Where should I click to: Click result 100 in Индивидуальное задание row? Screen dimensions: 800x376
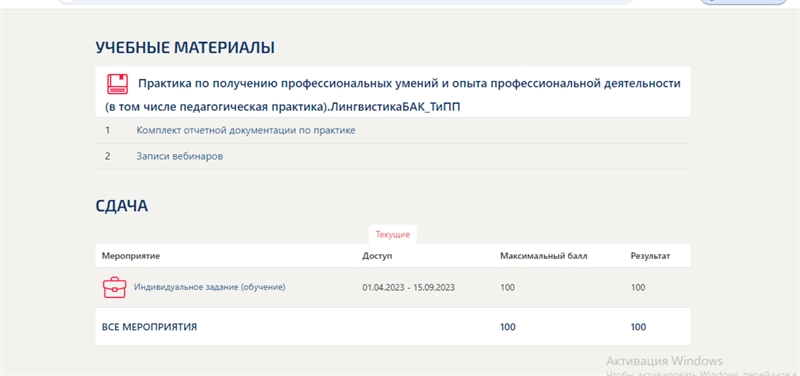point(638,288)
